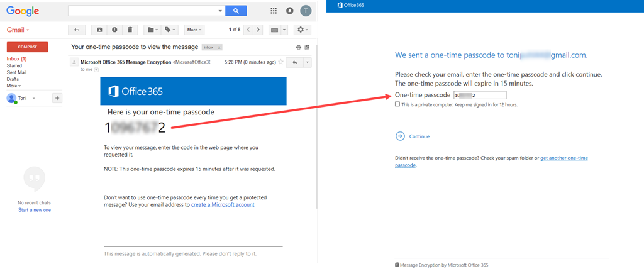The image size is (644, 271).
Task: Click 'No recent chats' text
Action: [x=35, y=203]
